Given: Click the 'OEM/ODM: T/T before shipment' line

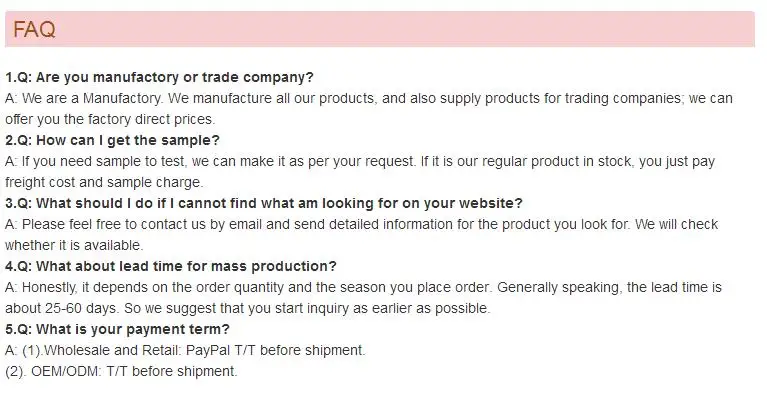Looking at the screenshot, I should tap(121, 371).
